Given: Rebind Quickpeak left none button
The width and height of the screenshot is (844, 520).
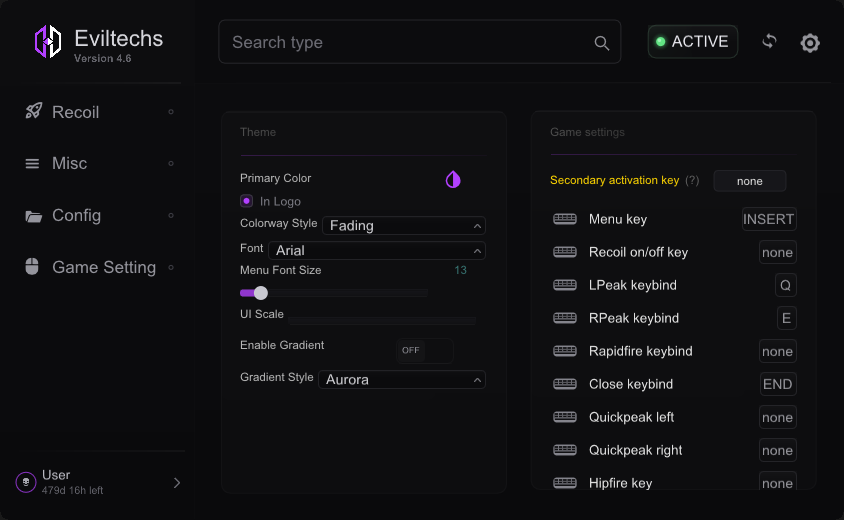Looking at the screenshot, I should pyautogui.click(x=777, y=417).
